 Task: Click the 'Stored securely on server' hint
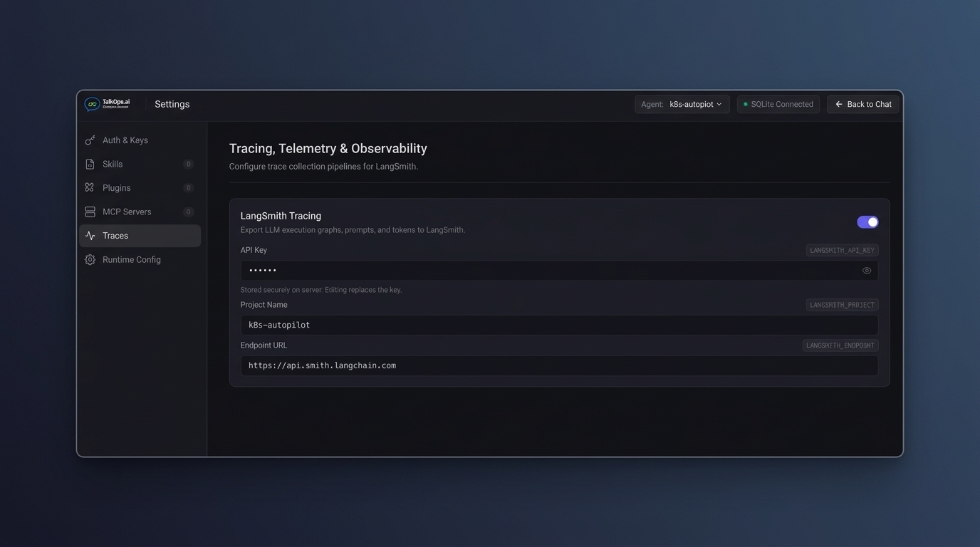click(x=321, y=290)
